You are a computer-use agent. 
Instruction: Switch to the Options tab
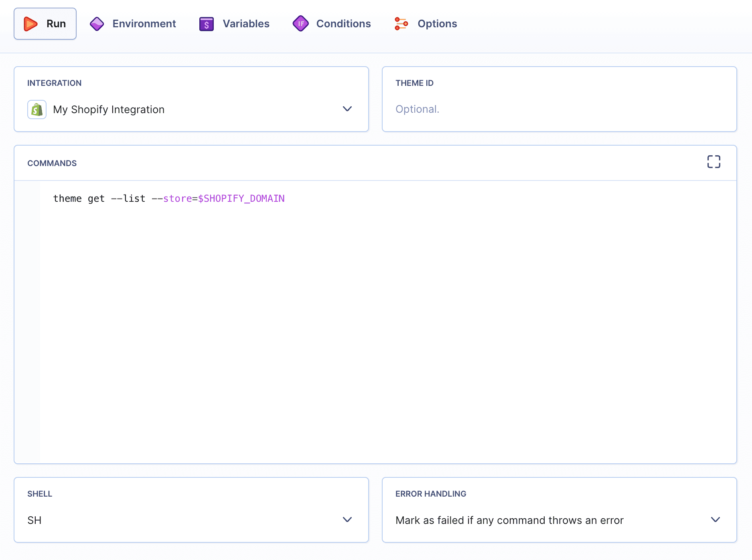pos(437,23)
